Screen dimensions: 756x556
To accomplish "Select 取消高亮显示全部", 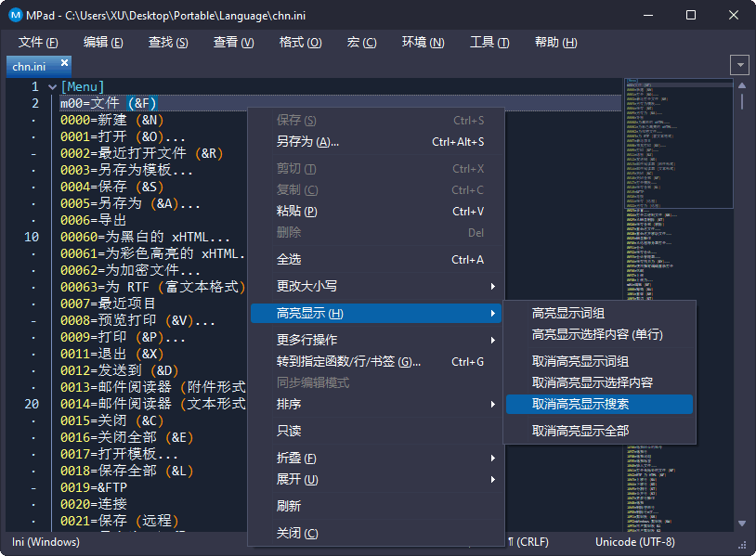I will click(599, 431).
